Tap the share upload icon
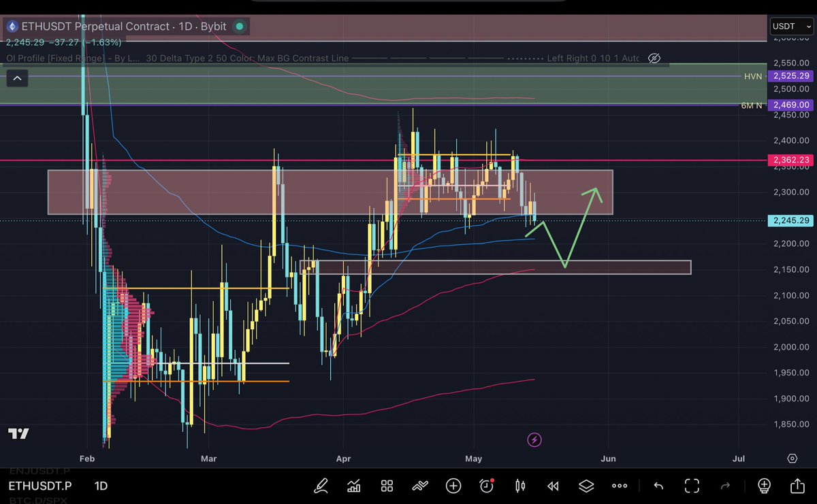Image resolution: width=817 pixels, height=504 pixels. [798, 486]
